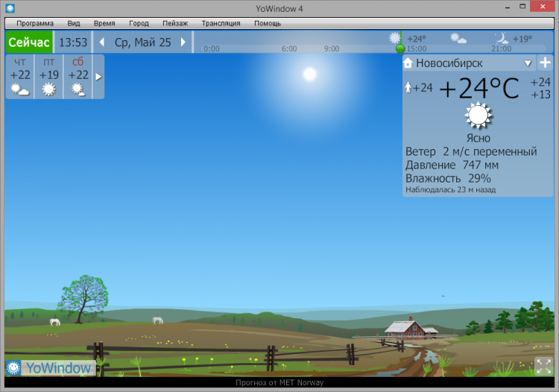This screenshot has width=559, height=392.
Task: Go to previous day with left arrow
Action: coord(101,42)
